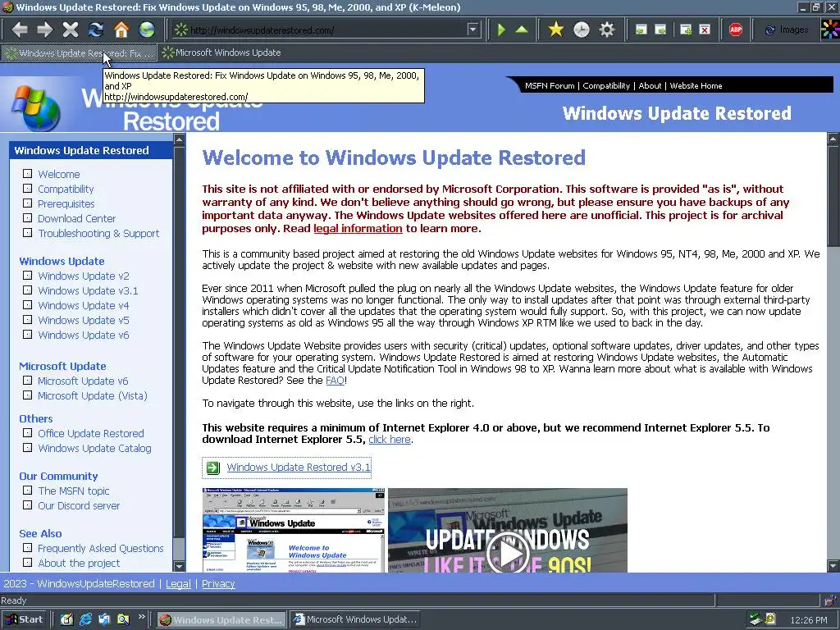
Task: Open Compatibility in the header menu
Action: (x=606, y=85)
